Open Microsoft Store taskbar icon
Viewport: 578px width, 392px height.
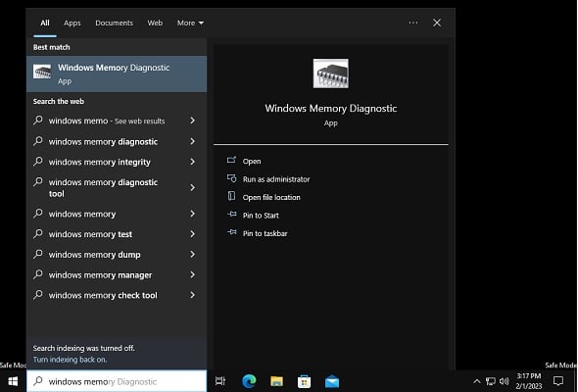(x=304, y=381)
